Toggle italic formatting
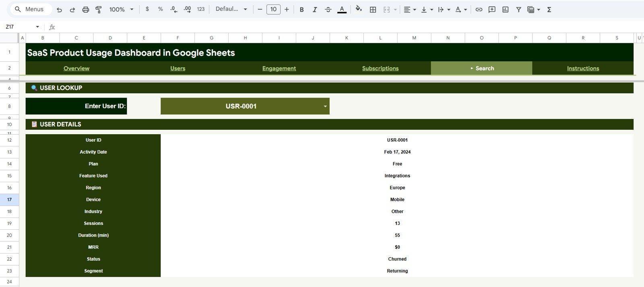Screen dimensions: 644x287 coord(315,10)
